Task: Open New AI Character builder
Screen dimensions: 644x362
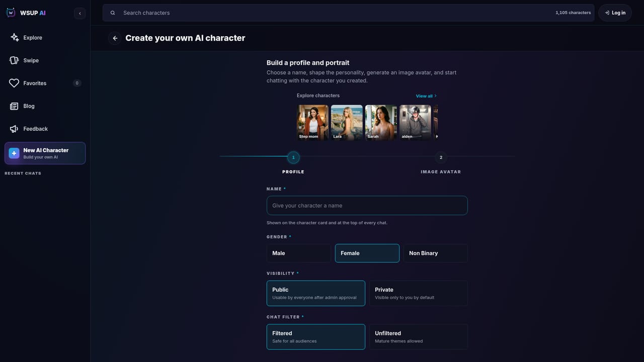Action: 45,153
